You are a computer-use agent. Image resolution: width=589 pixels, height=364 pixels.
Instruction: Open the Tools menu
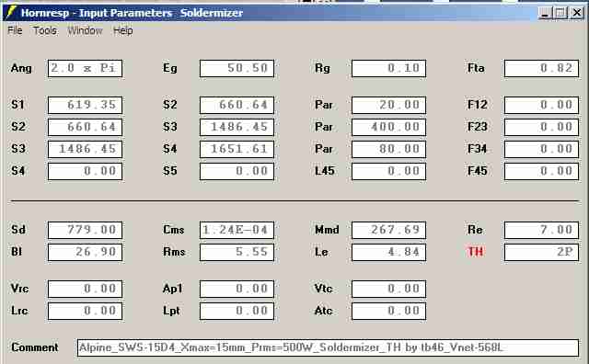point(45,30)
